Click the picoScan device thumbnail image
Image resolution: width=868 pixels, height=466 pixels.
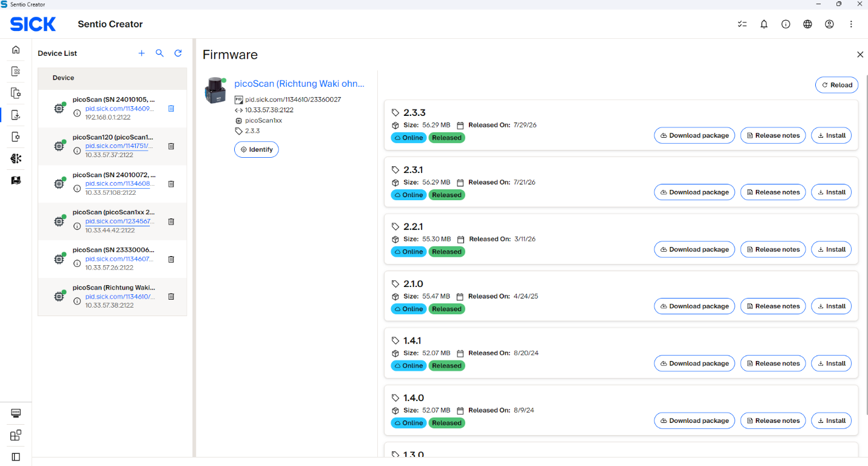(214, 90)
